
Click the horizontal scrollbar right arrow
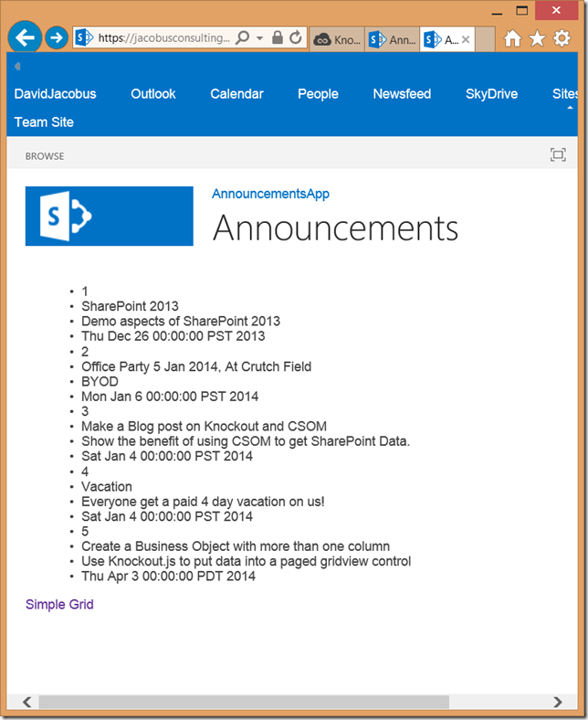click(558, 702)
